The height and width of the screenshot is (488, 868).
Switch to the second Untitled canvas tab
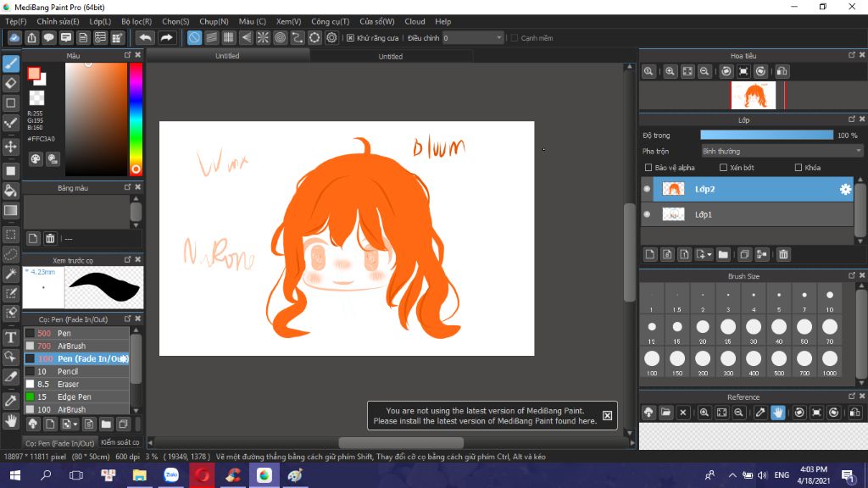390,57
